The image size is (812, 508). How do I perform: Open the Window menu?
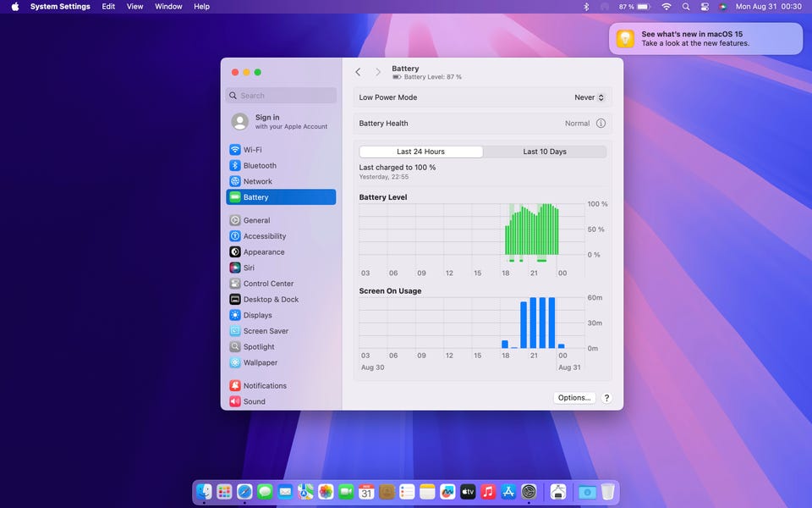click(x=168, y=7)
